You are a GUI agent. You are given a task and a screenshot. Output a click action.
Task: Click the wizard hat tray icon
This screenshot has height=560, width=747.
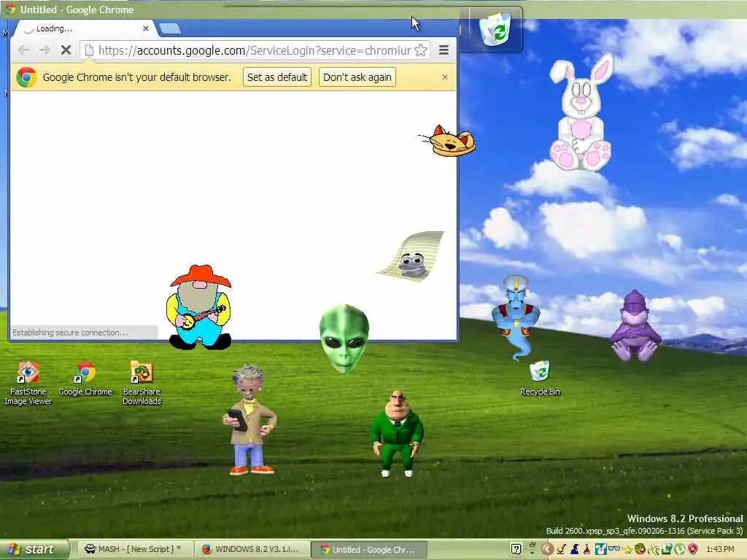575,549
